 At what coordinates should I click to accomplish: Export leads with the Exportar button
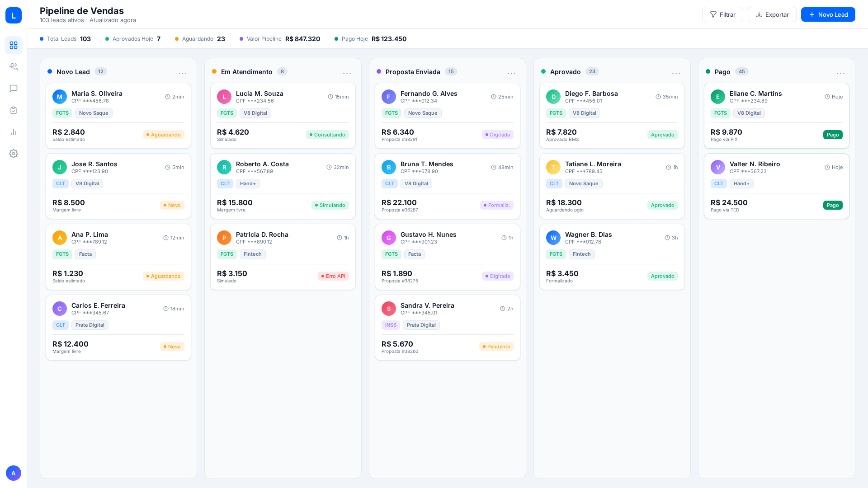pos(772,14)
